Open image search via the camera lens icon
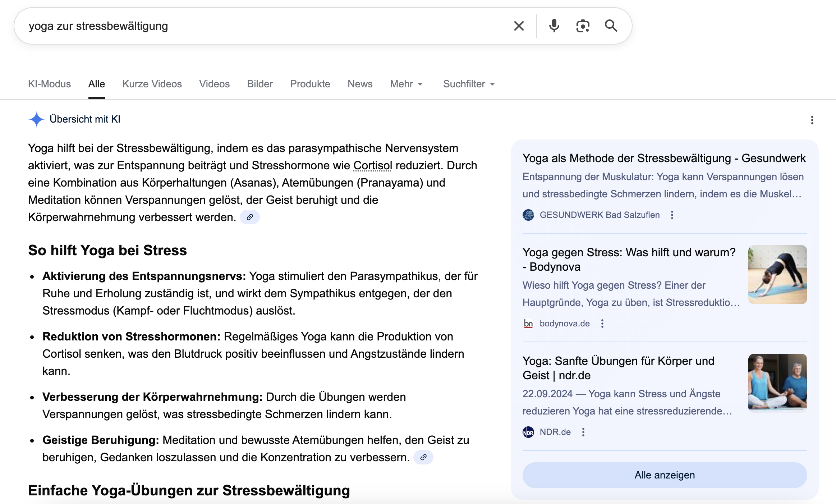The image size is (836, 504). tap(583, 26)
